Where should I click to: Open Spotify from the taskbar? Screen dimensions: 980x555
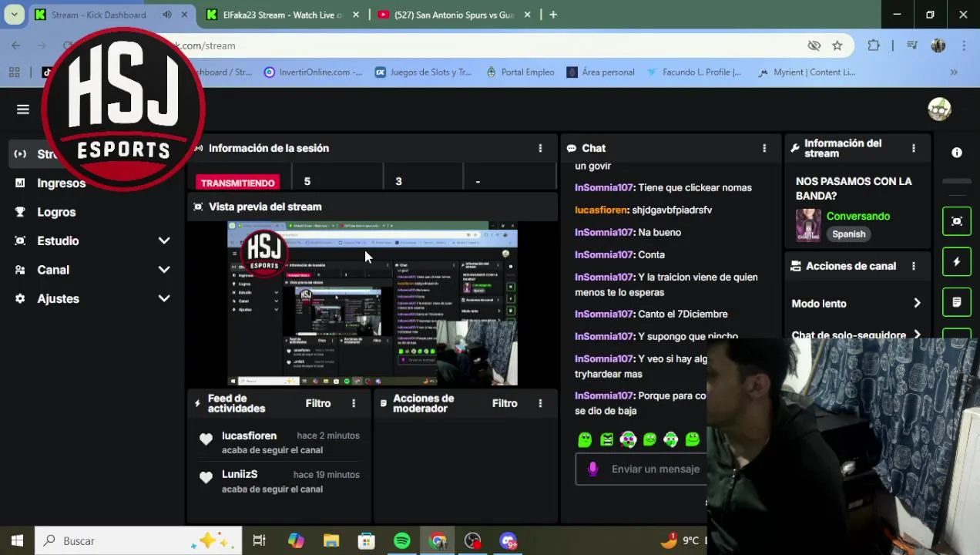tap(402, 540)
